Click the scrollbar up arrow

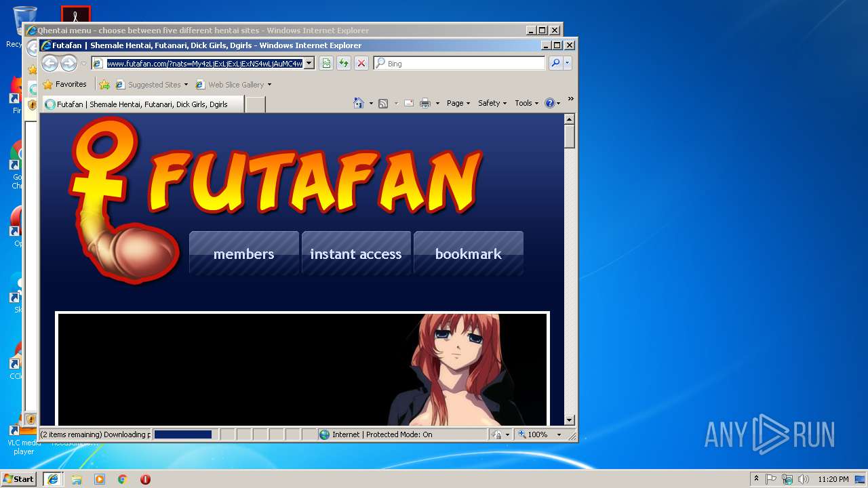click(x=570, y=119)
